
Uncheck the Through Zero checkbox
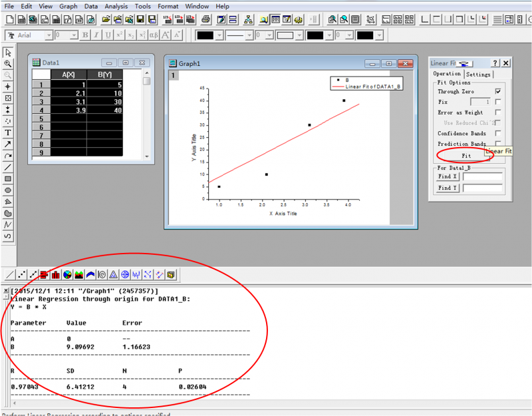[497, 91]
